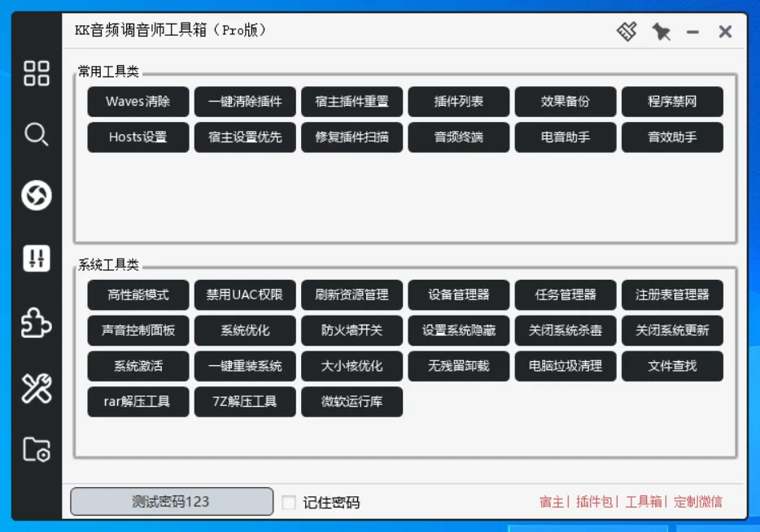Viewport: 760px width, 532px height.
Task: Click 刷新资源管理 button
Action: 352,294
